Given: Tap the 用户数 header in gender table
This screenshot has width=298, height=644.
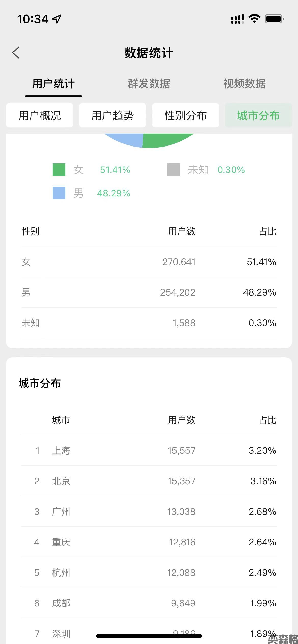Looking at the screenshot, I should pyautogui.click(x=182, y=231).
